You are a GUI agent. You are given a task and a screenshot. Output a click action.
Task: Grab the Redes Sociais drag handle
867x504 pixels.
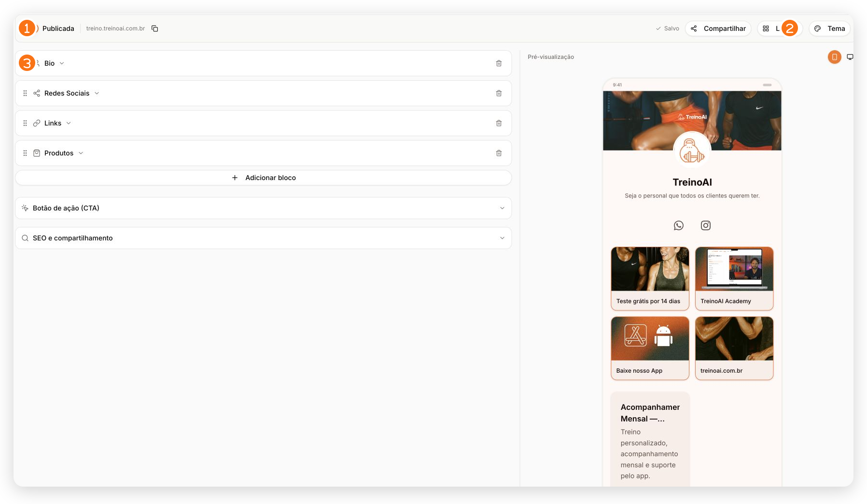(25, 93)
